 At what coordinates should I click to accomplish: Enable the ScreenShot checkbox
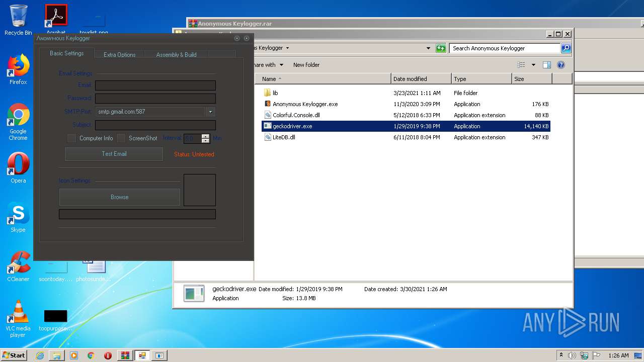(121, 138)
